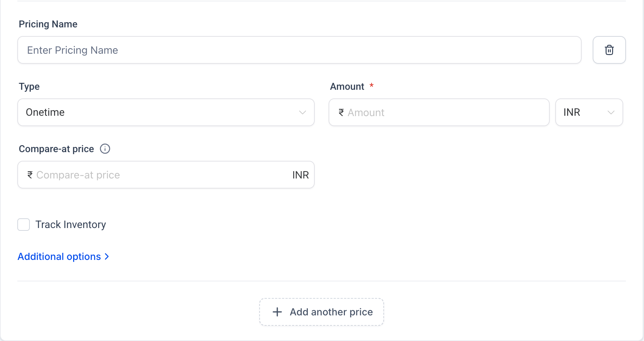
Task: Click the rupee symbol in the Amount field
Action: [341, 112]
